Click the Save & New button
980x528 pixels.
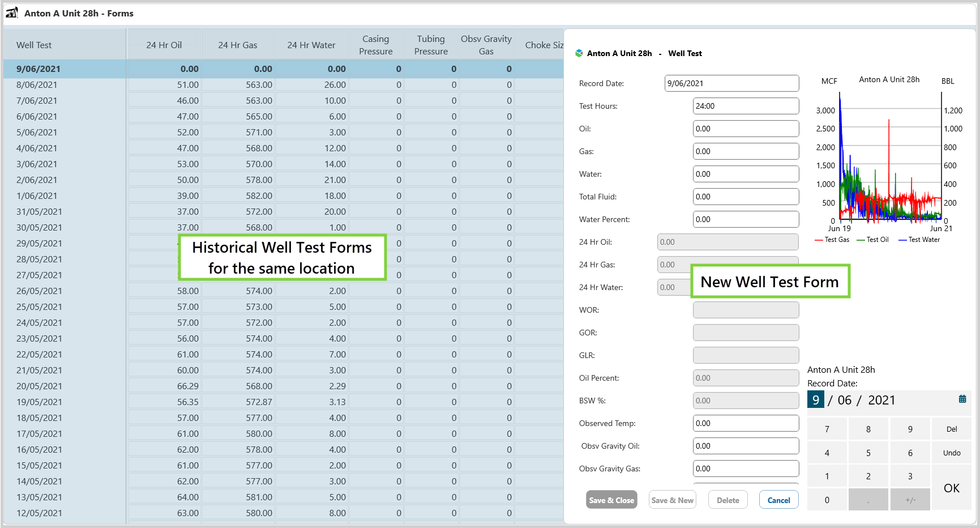click(672, 500)
